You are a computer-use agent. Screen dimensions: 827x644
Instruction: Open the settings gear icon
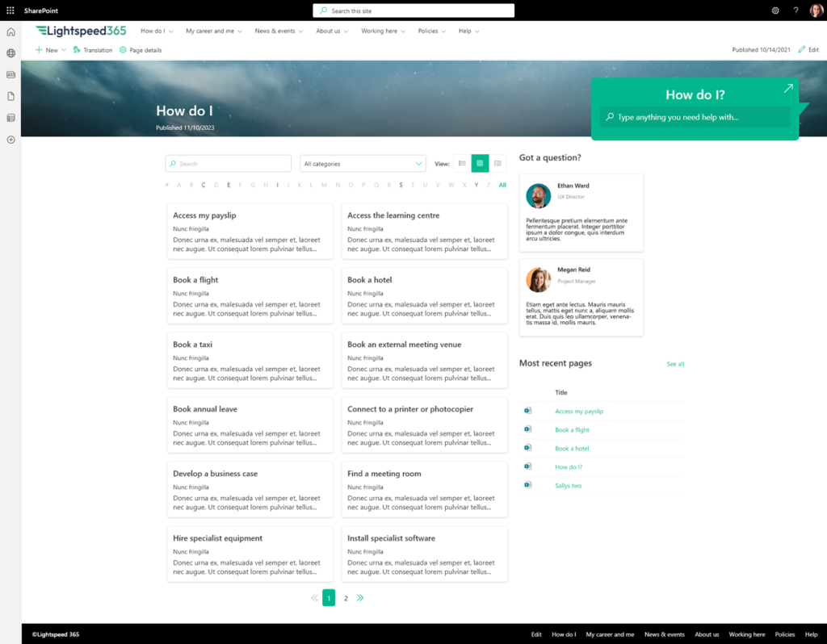[x=775, y=10]
